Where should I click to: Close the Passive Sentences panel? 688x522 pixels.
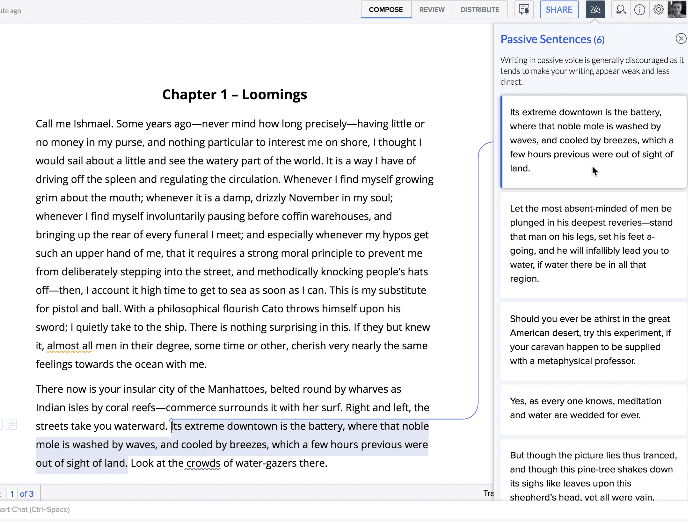coord(681,39)
